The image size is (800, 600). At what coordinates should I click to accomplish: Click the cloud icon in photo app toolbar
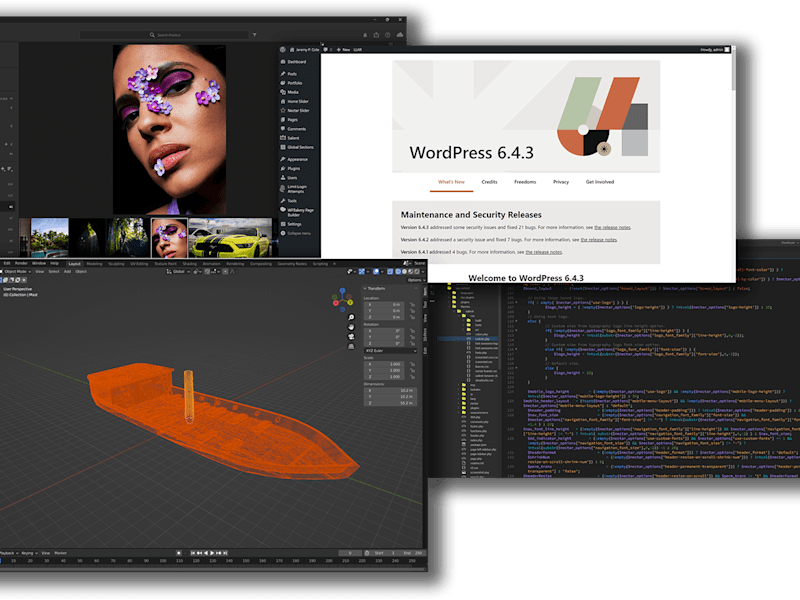click(399, 35)
